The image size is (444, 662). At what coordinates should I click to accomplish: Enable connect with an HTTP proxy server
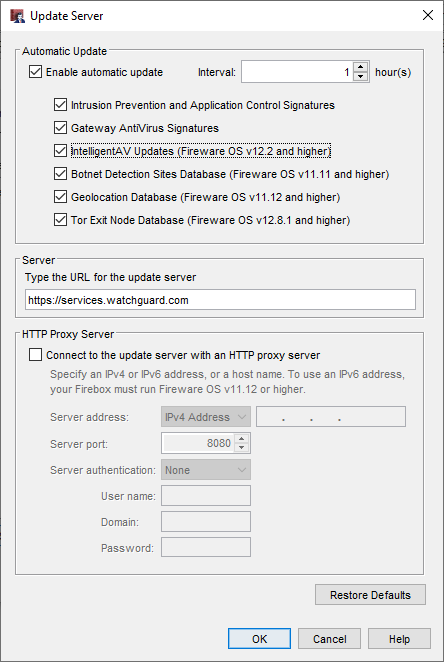coord(35,355)
